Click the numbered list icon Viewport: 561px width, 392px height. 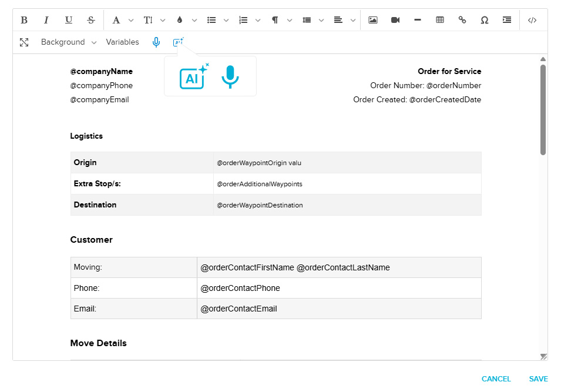point(243,20)
